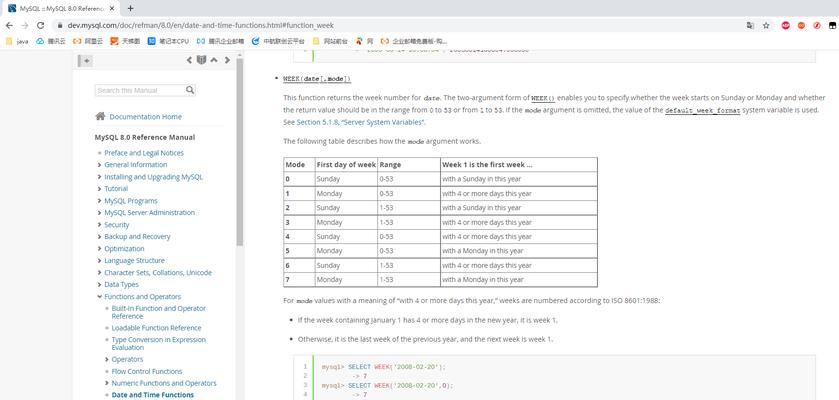Open Type Conversion in Expression Evaluation
Image resolution: width=839 pixels, height=400 pixels.
158,343
